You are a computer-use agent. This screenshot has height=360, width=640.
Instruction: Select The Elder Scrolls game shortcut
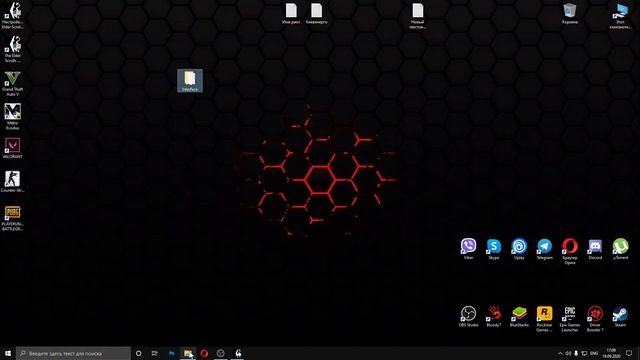point(12,49)
